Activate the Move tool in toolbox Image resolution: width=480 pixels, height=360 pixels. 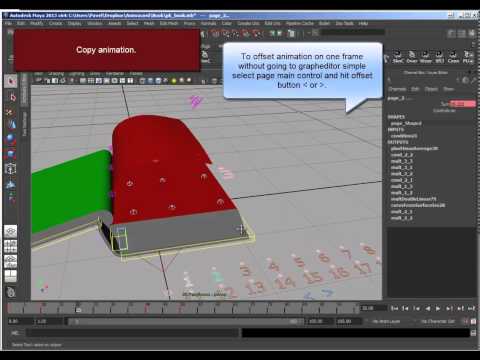11,125
